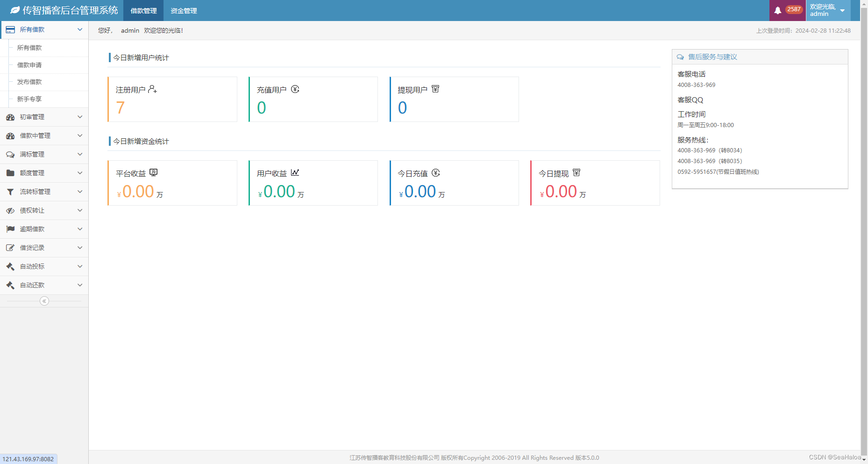Expand the 初审管理 chevron
Viewport: 868px width, 464px height.
(80, 117)
